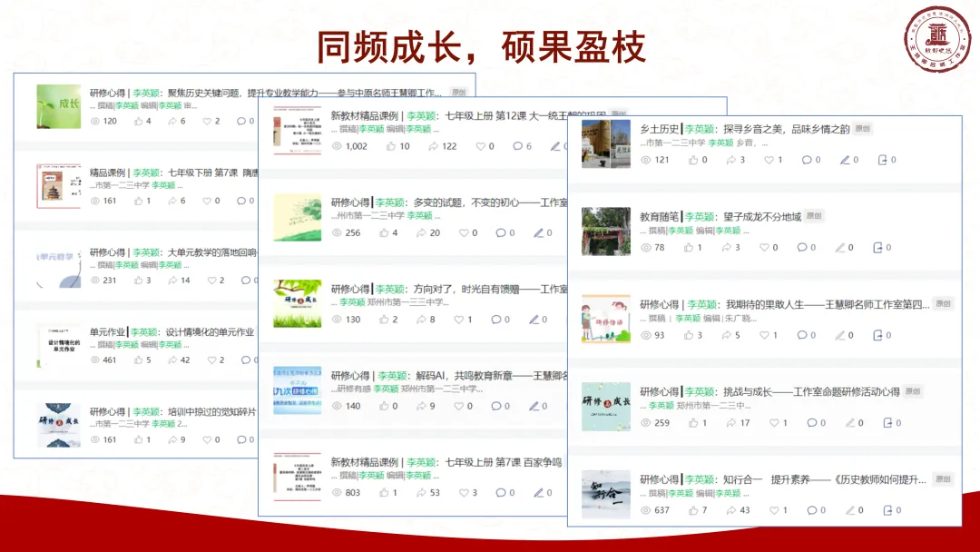
Task: Click comment icon on 第12课 大一统王朝 article
Action: (517, 146)
